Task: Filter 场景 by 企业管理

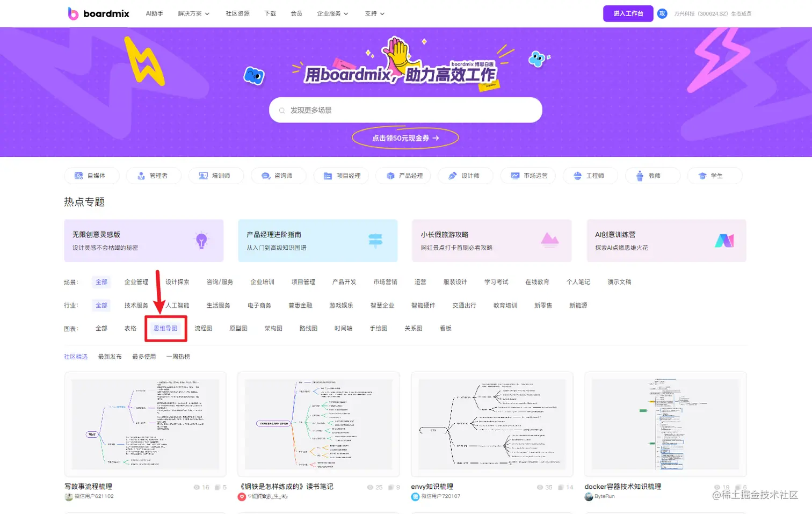Action: tap(136, 282)
